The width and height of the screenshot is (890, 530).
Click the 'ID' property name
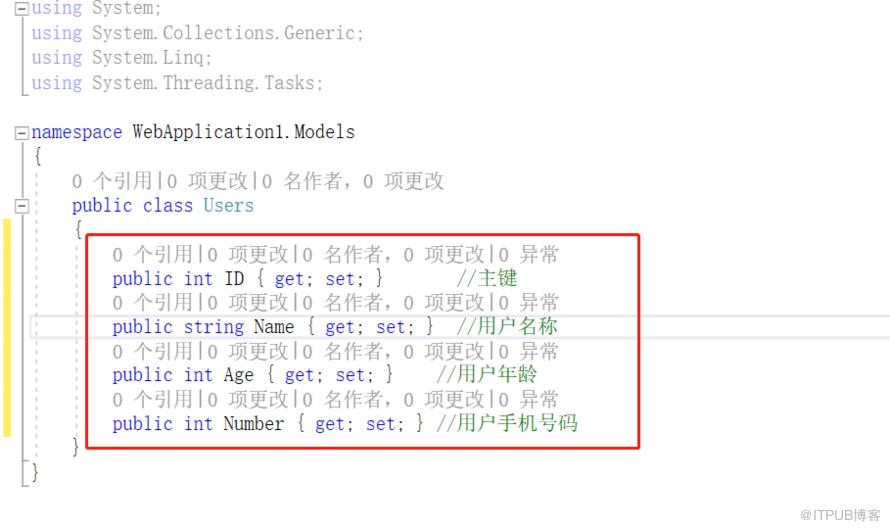pyautogui.click(x=234, y=279)
